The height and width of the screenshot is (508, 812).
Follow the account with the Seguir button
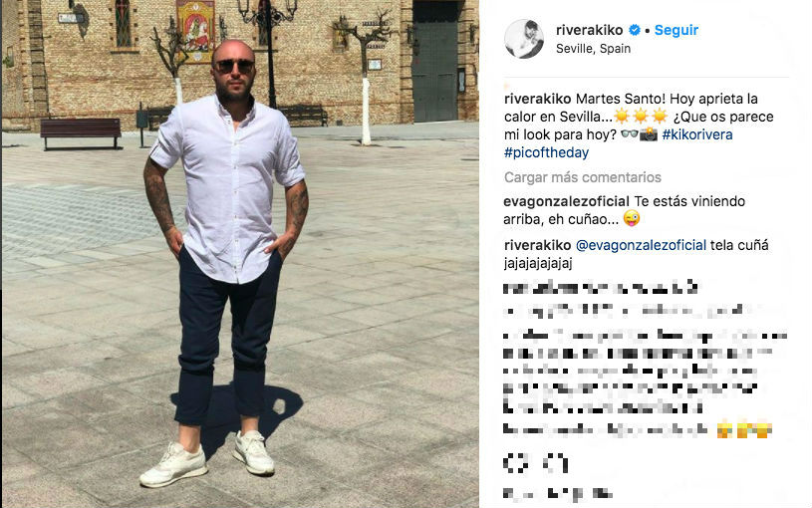677,30
